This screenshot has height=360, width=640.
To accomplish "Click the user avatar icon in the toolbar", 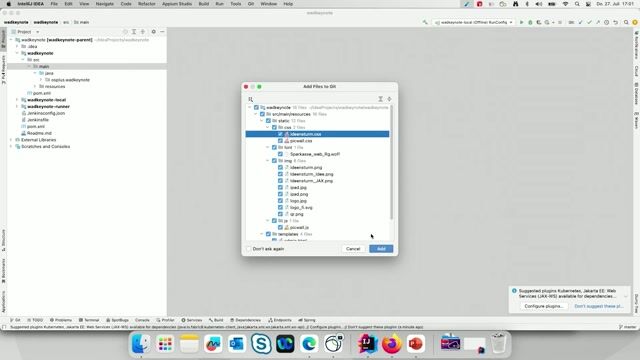I will pos(635,22).
